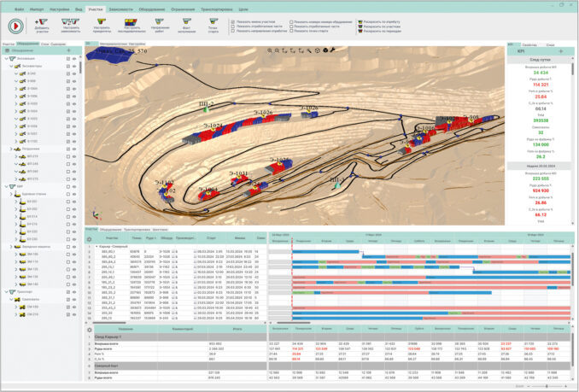Toggle the Показать точки старта checkbox
Screen dimensions: 579x392
291,32
